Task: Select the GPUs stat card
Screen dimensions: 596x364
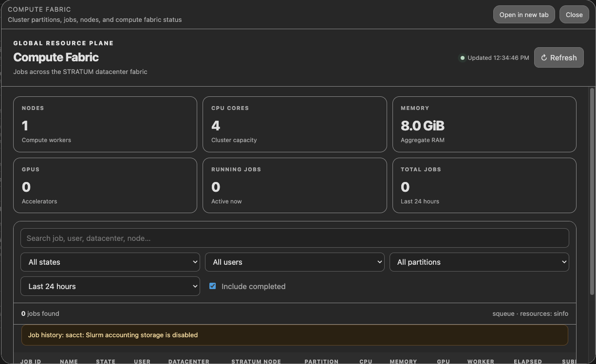Action: [105, 185]
